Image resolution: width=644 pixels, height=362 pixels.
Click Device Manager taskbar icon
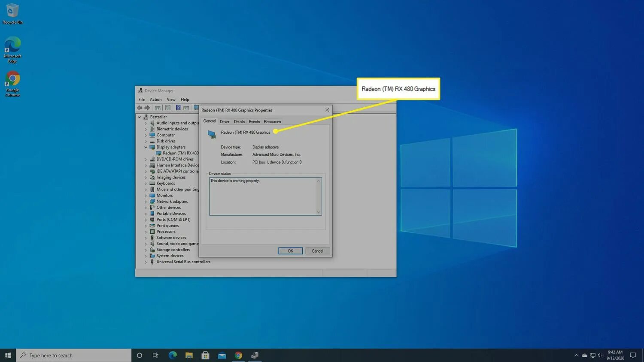click(x=255, y=355)
